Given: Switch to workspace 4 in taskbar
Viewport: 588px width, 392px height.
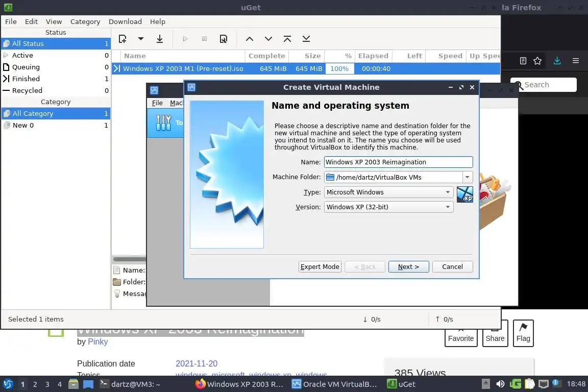Looking at the screenshot, I should coord(59,384).
